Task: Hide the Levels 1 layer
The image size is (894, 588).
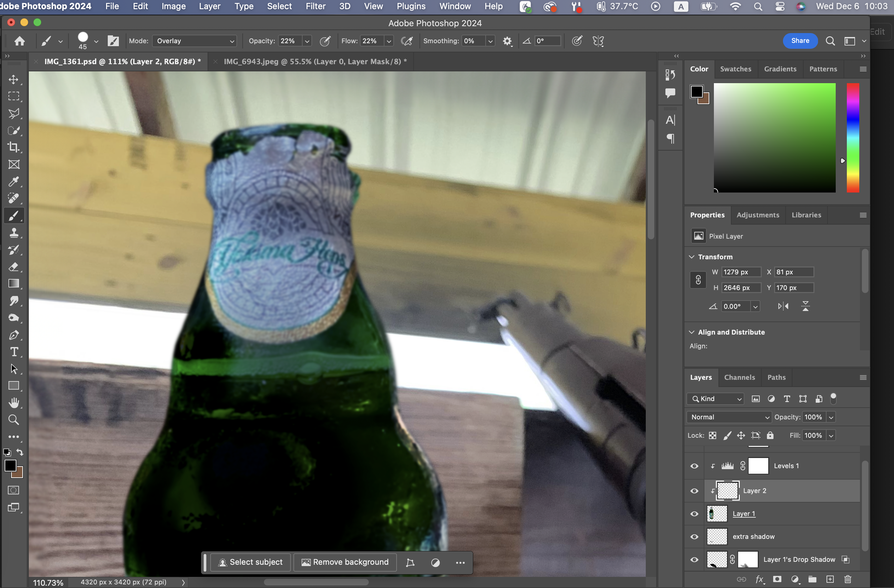Action: coord(694,466)
